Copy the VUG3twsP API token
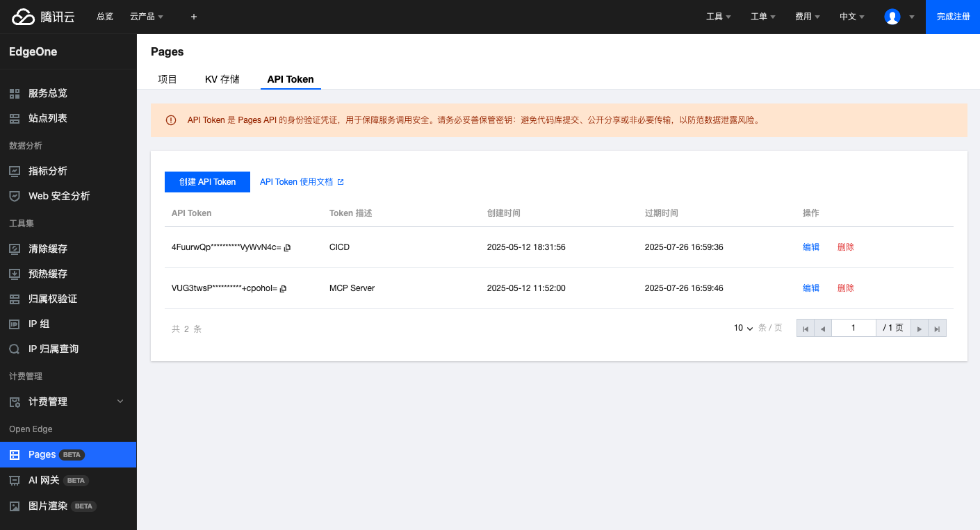Image resolution: width=980 pixels, height=530 pixels. pyautogui.click(x=283, y=288)
